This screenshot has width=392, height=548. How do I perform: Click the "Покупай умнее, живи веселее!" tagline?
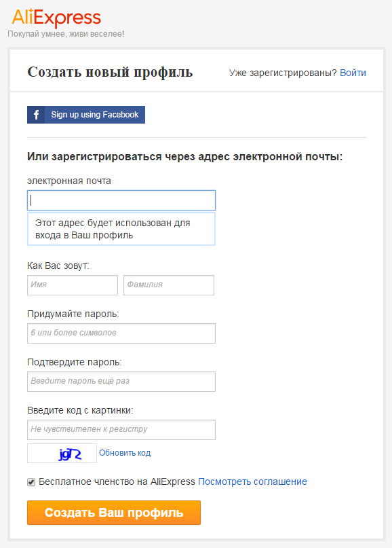66,34
